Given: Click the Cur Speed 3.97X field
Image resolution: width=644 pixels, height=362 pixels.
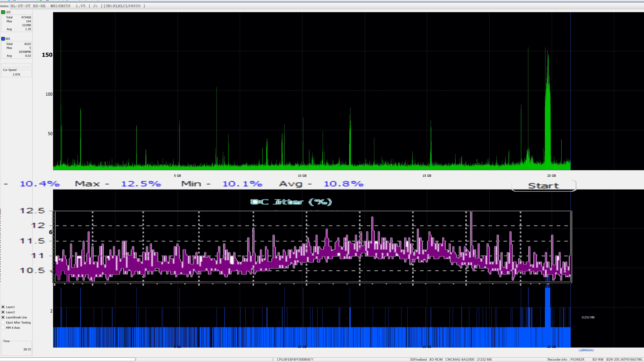Looking at the screenshot, I should [16, 74].
